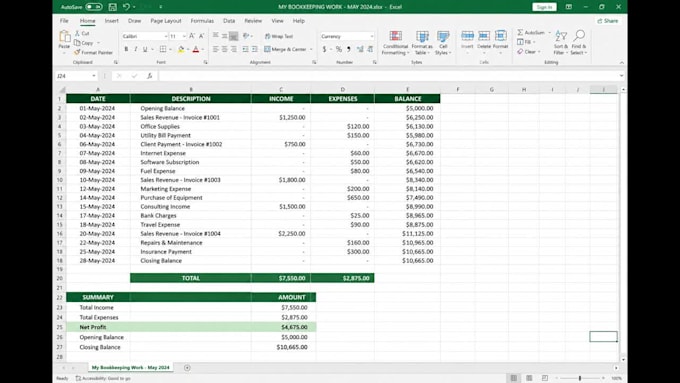Click the Undo arrow
This screenshot has height=383, width=680.
(126, 7)
